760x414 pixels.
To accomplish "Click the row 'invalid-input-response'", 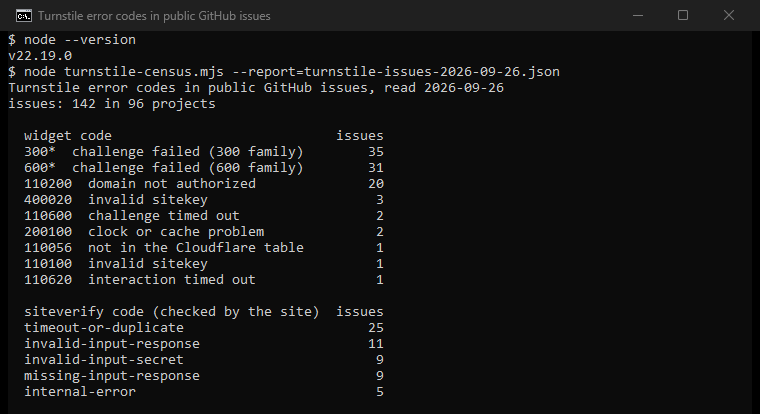I will point(204,344).
